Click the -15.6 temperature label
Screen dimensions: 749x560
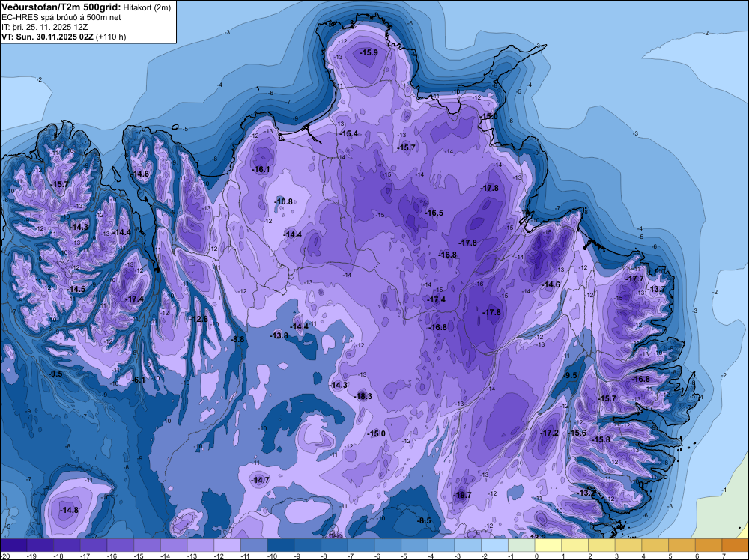coord(577,433)
